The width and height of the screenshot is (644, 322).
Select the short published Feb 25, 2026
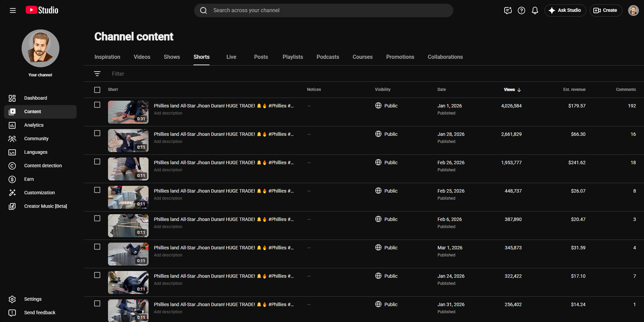tap(97, 190)
